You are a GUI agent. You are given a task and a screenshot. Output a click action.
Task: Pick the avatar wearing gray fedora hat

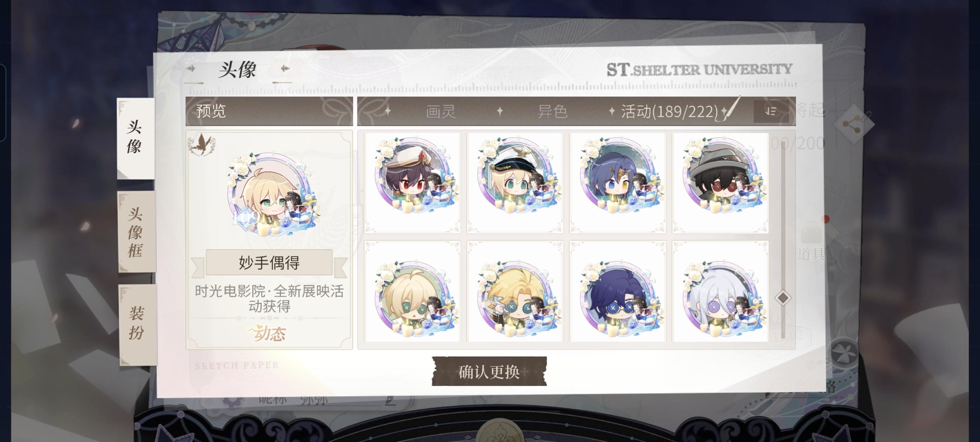(720, 183)
